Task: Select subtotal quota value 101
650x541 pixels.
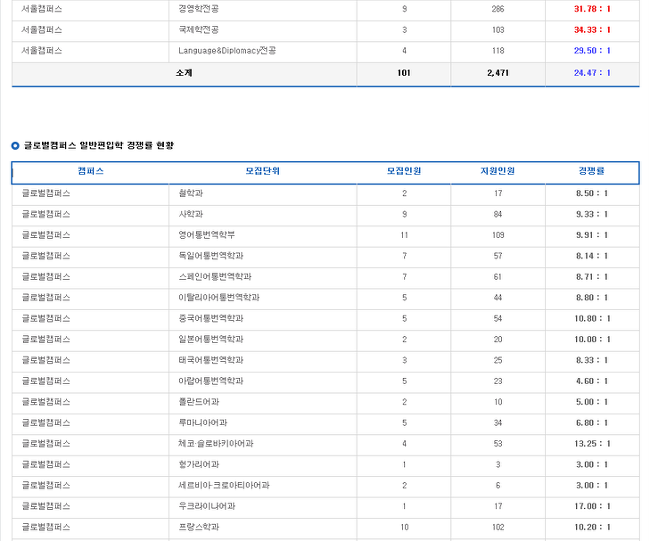Action: pos(404,73)
